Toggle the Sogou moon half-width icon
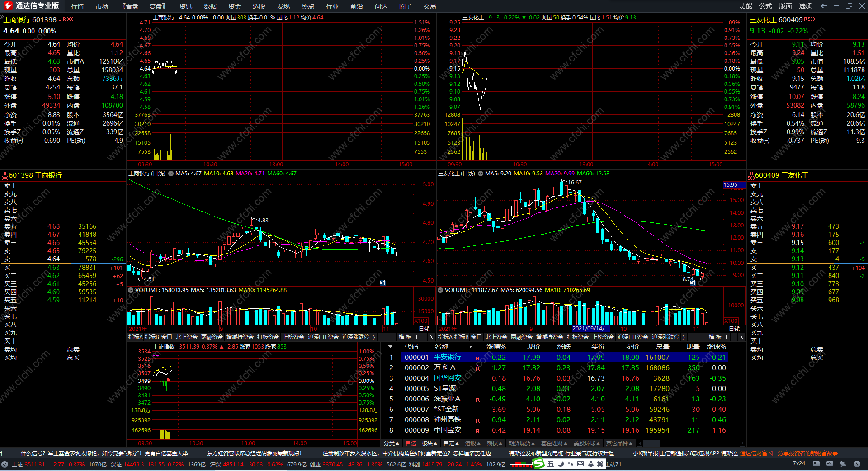Viewport: 868px width, 471px height. point(561,464)
